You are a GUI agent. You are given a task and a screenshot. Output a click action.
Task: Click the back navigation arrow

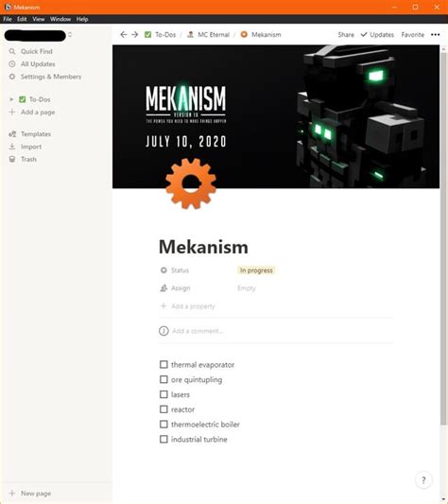pyautogui.click(x=124, y=34)
